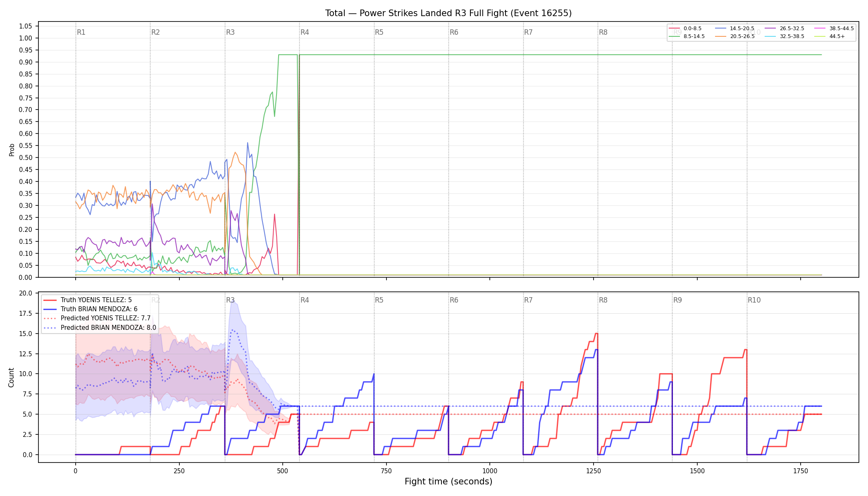Select the Truth YOENIS TELLEZ: 5 legend entry

pos(96,300)
